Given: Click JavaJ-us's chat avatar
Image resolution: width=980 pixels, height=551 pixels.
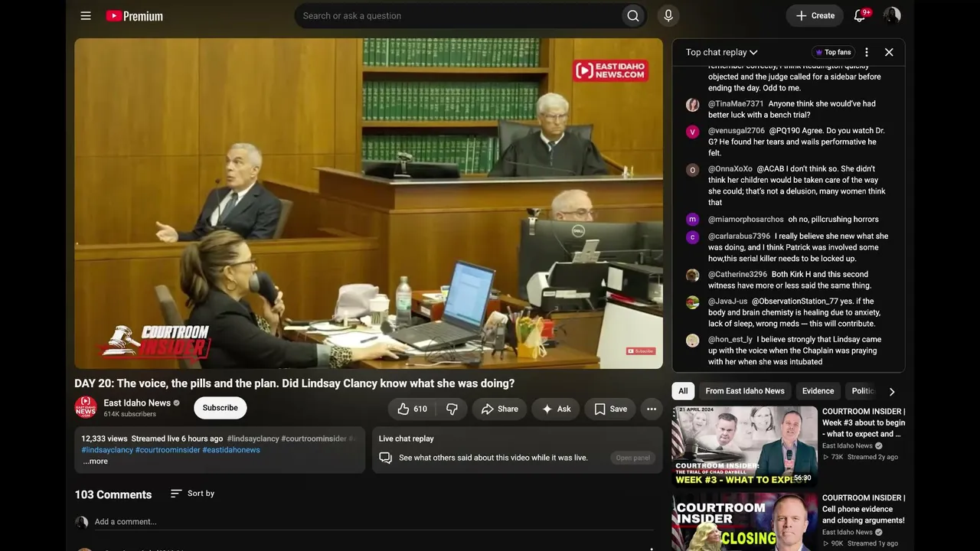Looking at the screenshot, I should 692,302.
